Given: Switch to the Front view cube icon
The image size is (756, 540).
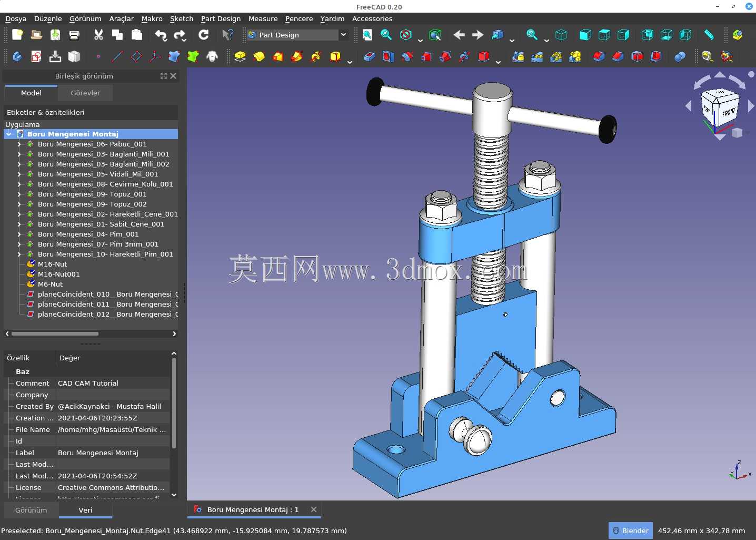Looking at the screenshot, I should (x=585, y=35).
